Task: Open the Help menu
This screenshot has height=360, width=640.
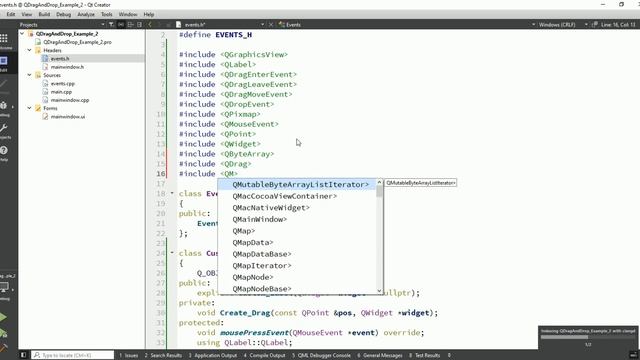Action: pos(149,14)
